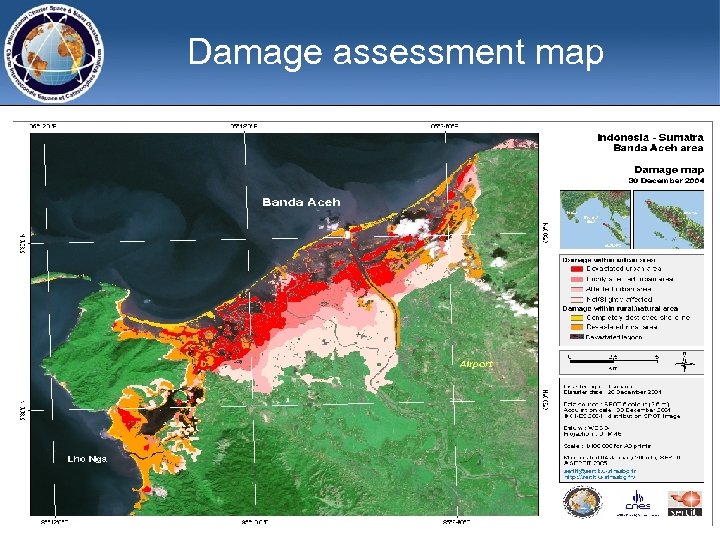Click the 'Damage map' heading
Viewport: 720px width, 540px height.
pos(669,169)
